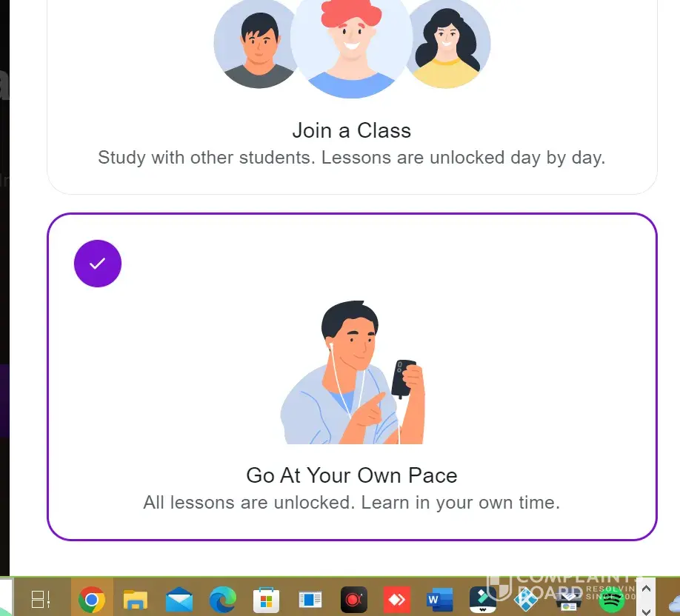Image resolution: width=680 pixels, height=616 pixels.
Task: Click the taskbar up arrow
Action: tap(646, 589)
